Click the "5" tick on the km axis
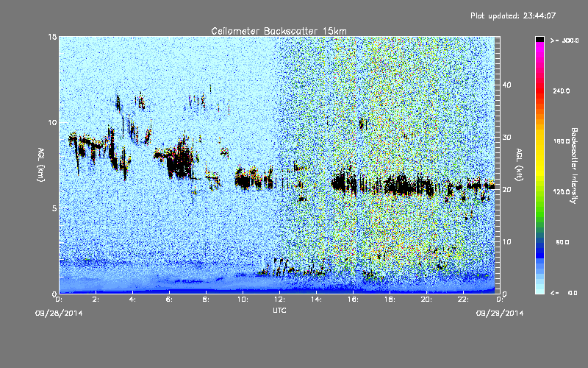Image resolution: width=588 pixels, height=368 pixels. (x=54, y=208)
